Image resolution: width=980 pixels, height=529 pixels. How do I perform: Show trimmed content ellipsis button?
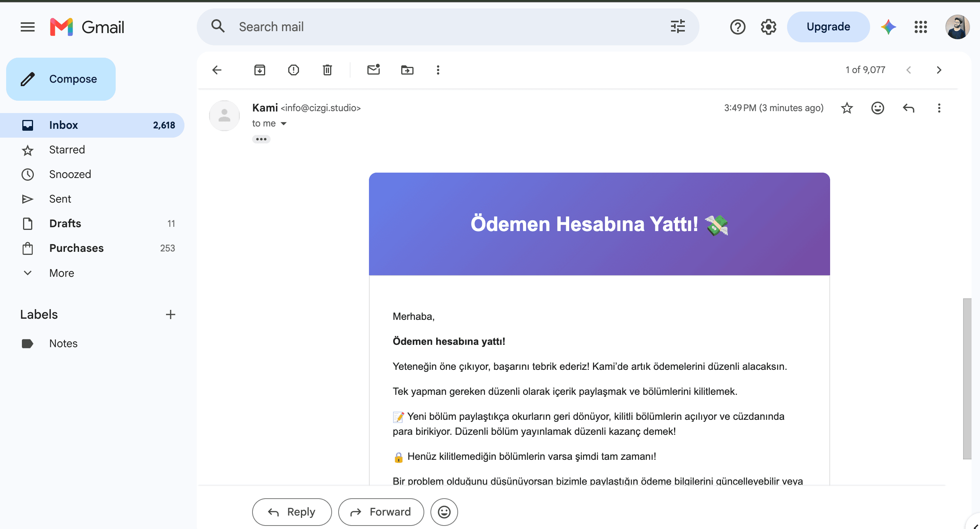coord(261,139)
